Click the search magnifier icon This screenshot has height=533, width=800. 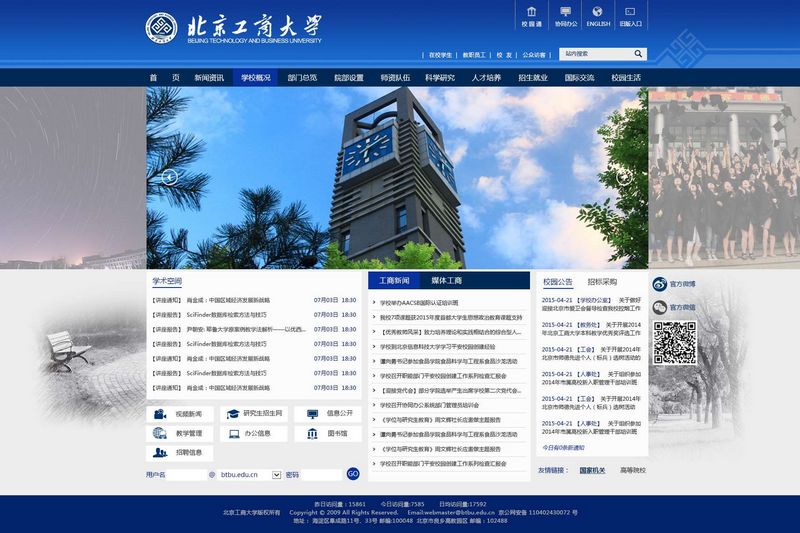638,54
